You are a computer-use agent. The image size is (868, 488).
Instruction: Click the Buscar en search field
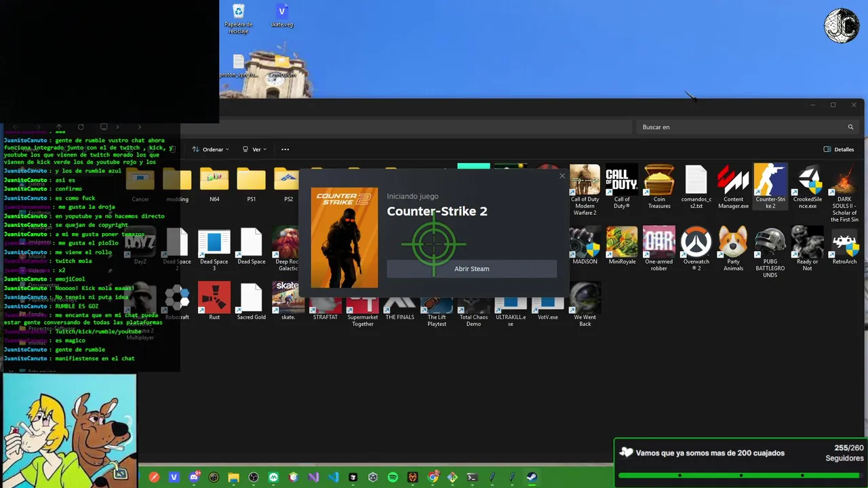click(x=746, y=127)
